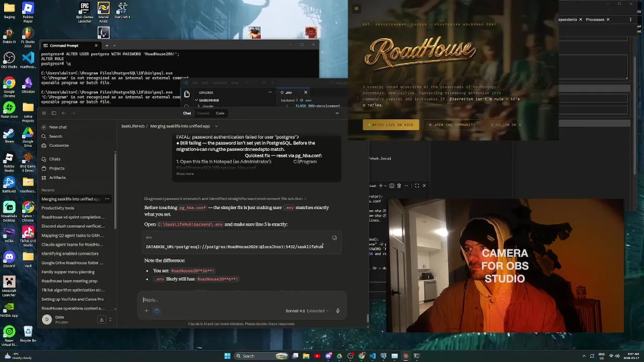Open Sonnet 4.6 Extended model selector
The image size is (644, 362).
pyautogui.click(x=307, y=311)
